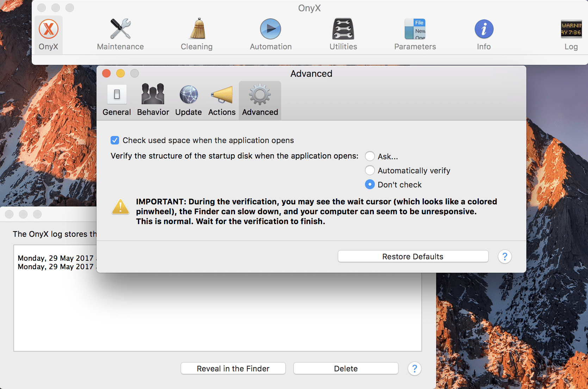Open the Parameters section
This screenshot has height=389, width=588.
[415, 33]
